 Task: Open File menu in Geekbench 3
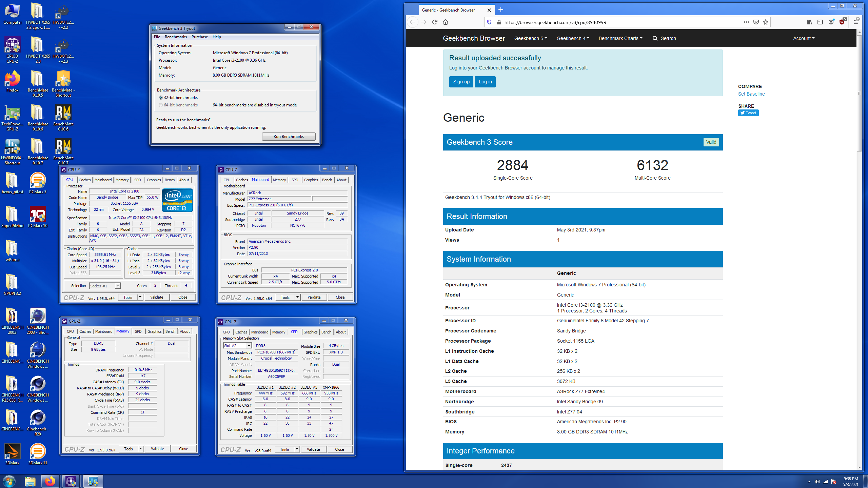tap(157, 37)
